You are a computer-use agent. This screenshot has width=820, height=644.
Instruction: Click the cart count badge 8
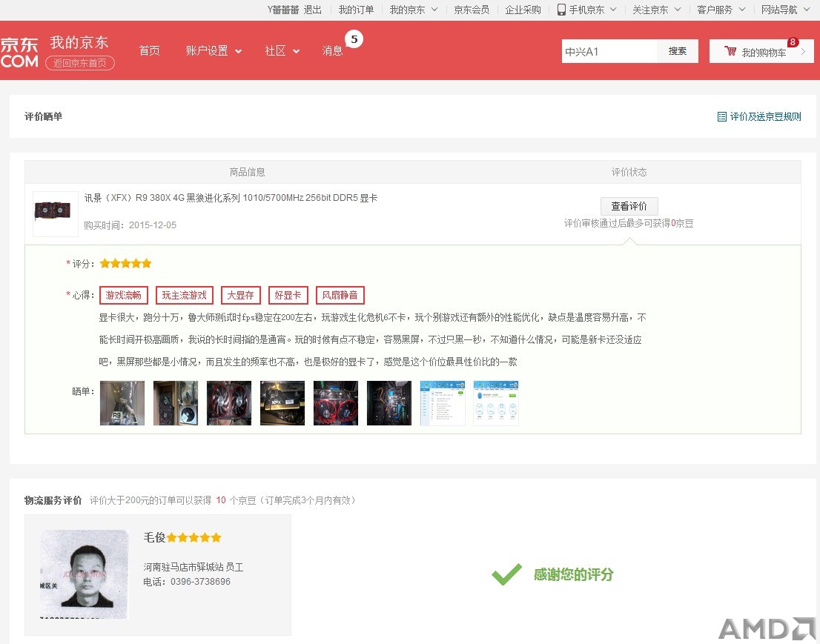tap(793, 42)
